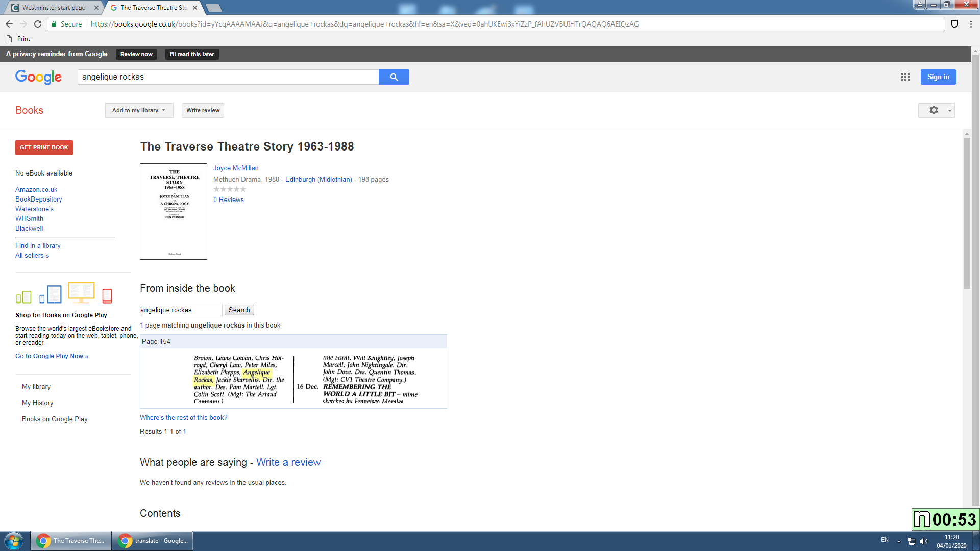Image resolution: width=980 pixels, height=551 pixels.
Task: Click the Google Play devices image
Action: [64, 293]
